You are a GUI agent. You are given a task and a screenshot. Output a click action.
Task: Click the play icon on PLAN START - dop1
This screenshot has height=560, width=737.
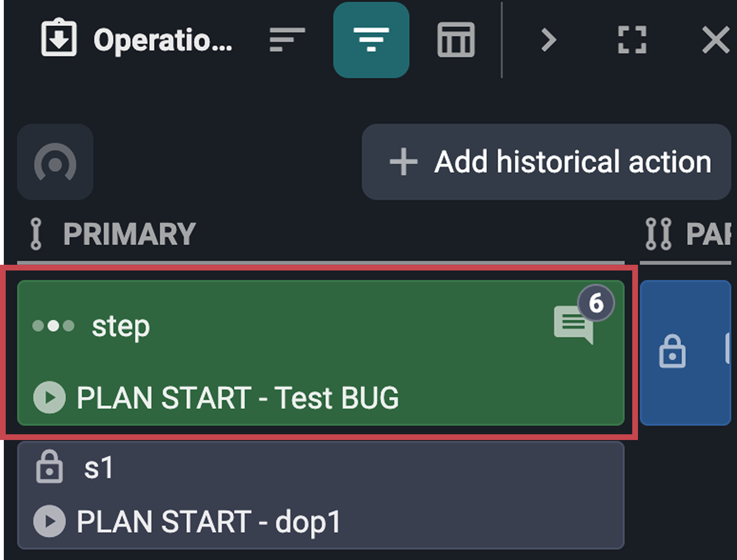(49, 520)
